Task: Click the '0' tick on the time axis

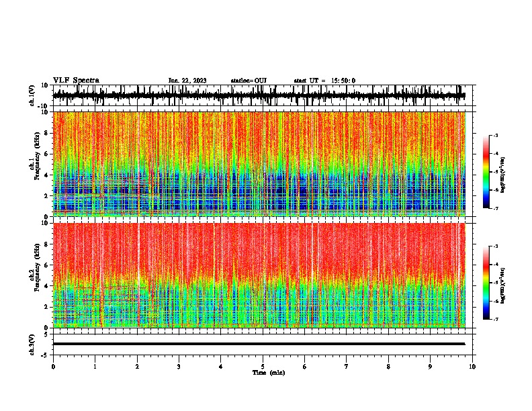Action: (x=53, y=367)
